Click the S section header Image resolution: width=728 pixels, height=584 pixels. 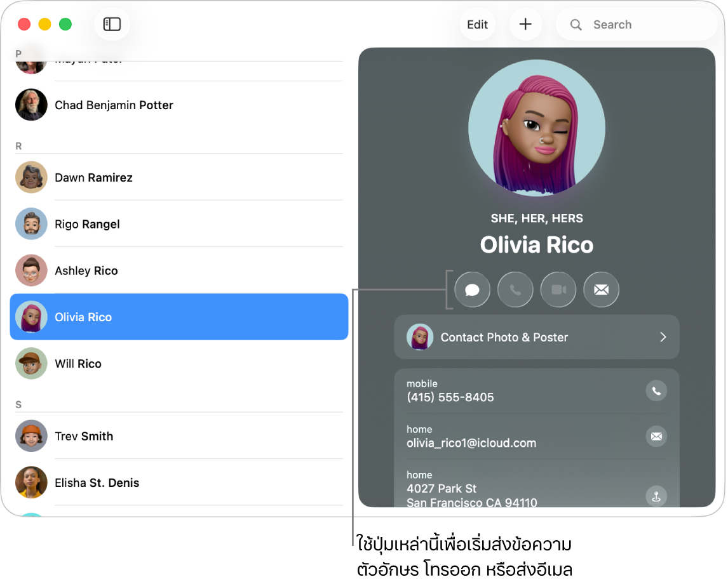point(18,404)
